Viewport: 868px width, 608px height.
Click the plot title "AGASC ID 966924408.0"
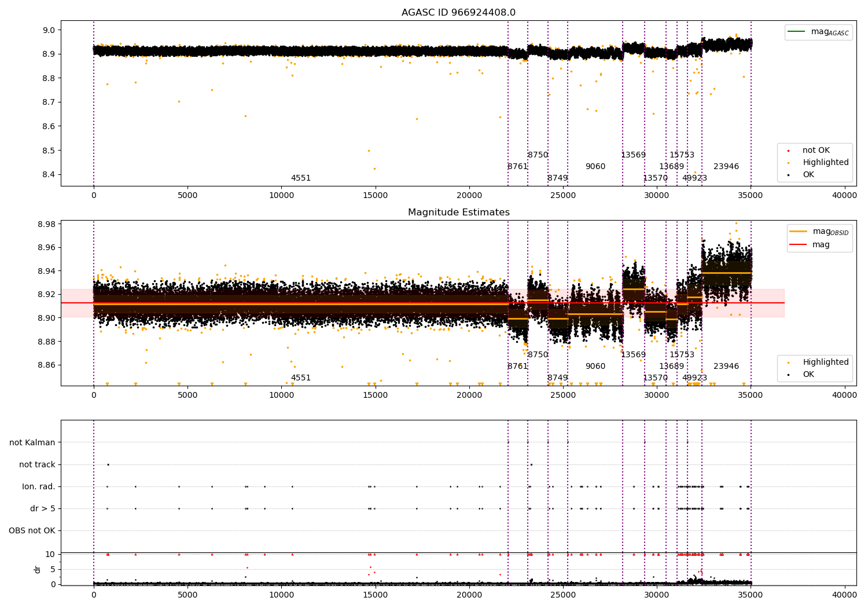tap(458, 13)
